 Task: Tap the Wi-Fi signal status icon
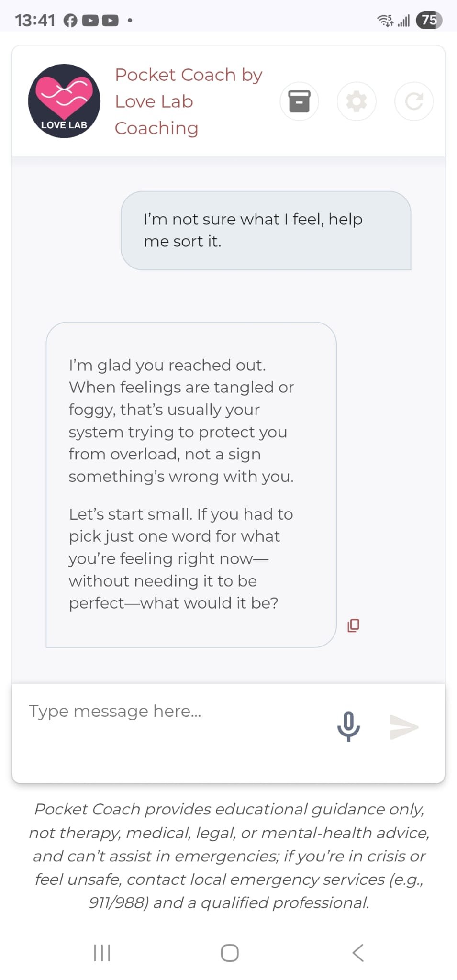(x=385, y=21)
